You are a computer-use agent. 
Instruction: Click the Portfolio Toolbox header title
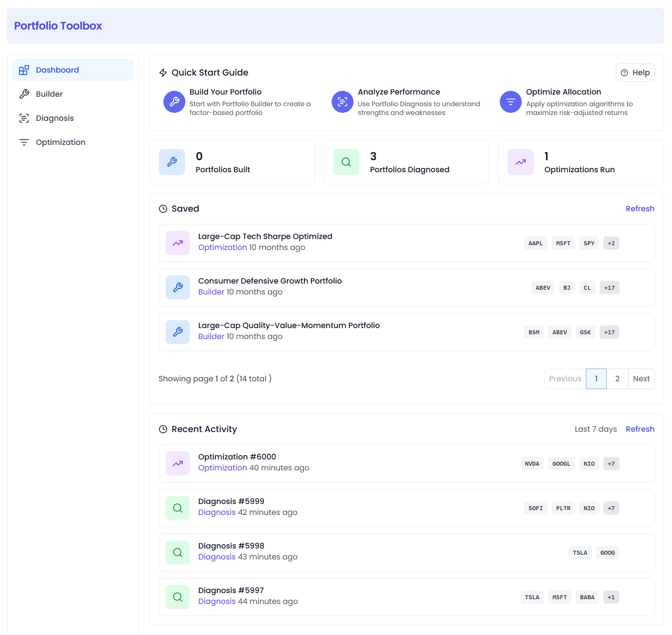click(x=58, y=26)
